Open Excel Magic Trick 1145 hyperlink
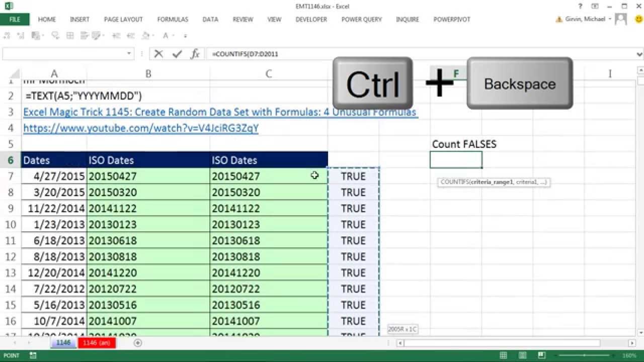Image resolution: width=644 pixels, height=362 pixels. click(220, 112)
